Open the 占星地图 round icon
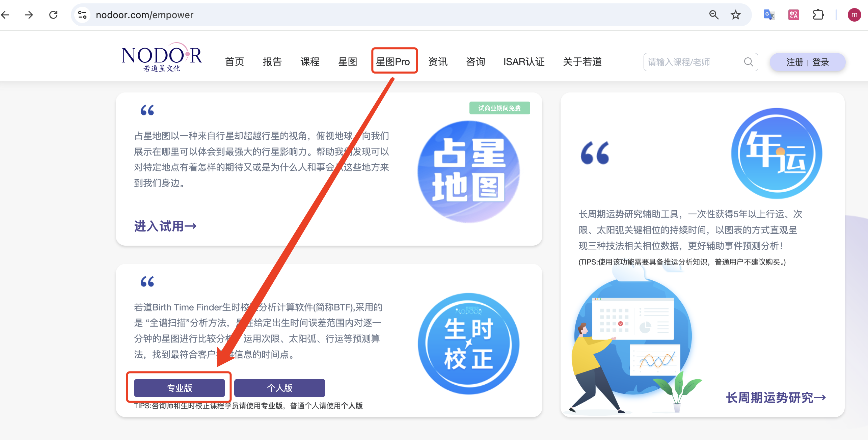 tap(468, 171)
